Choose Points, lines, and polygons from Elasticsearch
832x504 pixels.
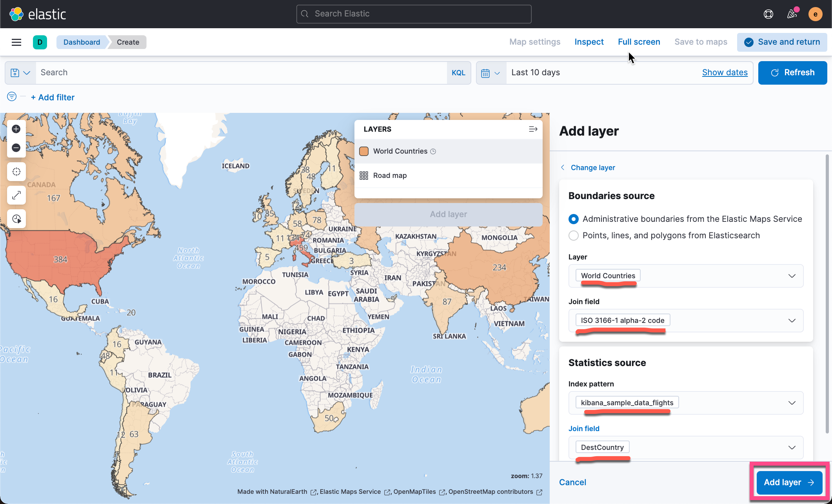tap(573, 236)
